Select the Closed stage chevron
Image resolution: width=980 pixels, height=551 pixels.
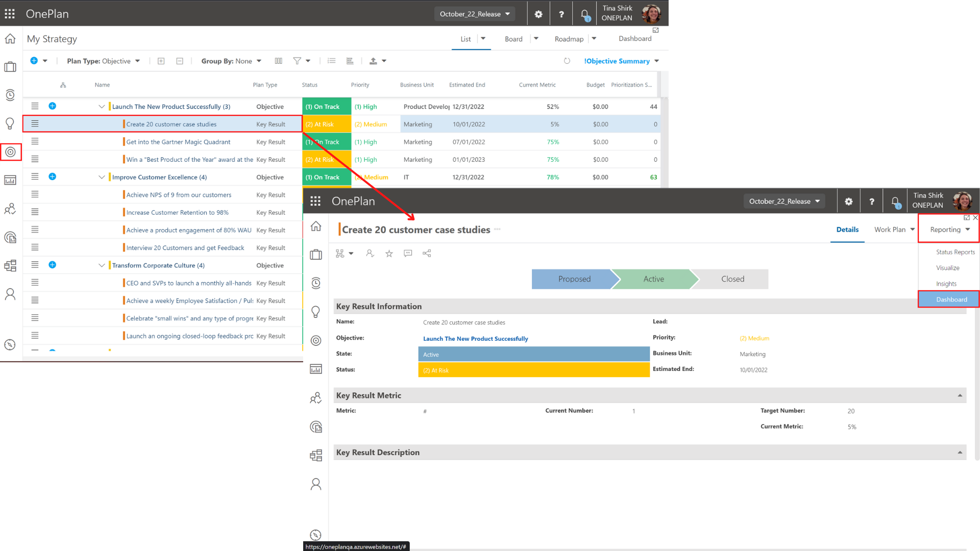(x=732, y=279)
